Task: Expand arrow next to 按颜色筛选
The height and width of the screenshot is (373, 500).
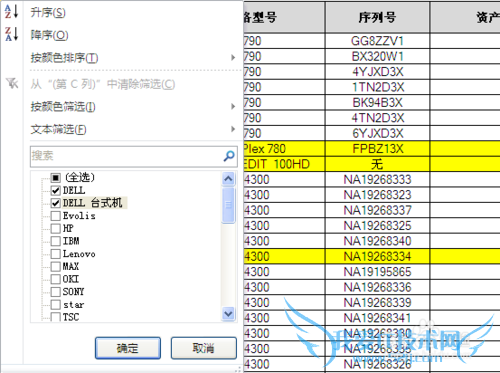Action: [233, 106]
